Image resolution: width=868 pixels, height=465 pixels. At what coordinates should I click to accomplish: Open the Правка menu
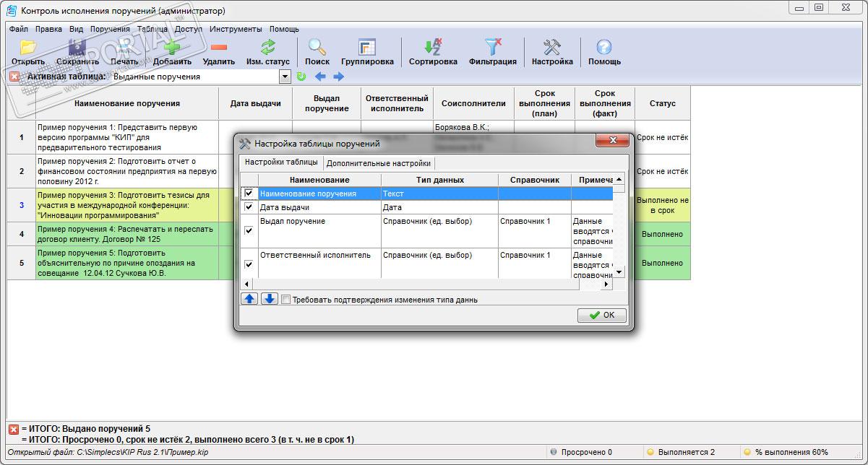click(x=48, y=30)
